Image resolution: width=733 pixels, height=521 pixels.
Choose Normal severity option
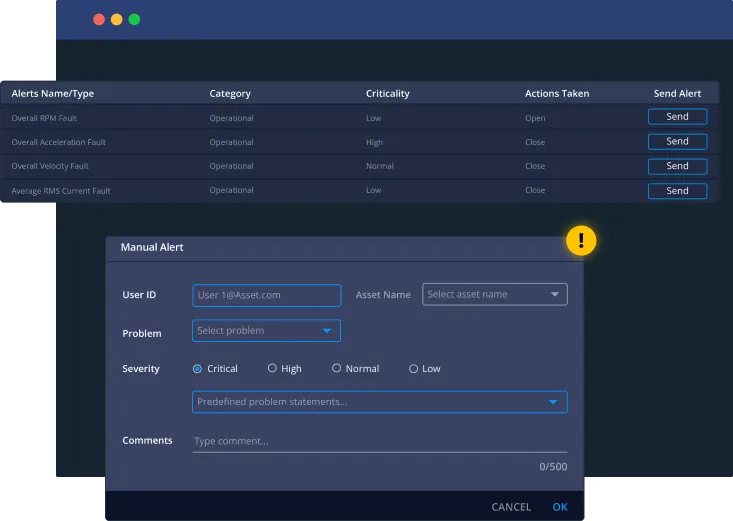(337, 369)
